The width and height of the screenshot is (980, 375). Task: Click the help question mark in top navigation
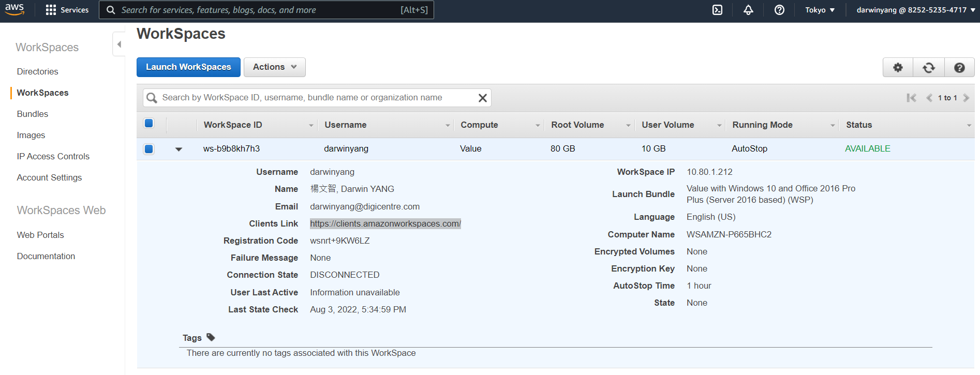779,10
